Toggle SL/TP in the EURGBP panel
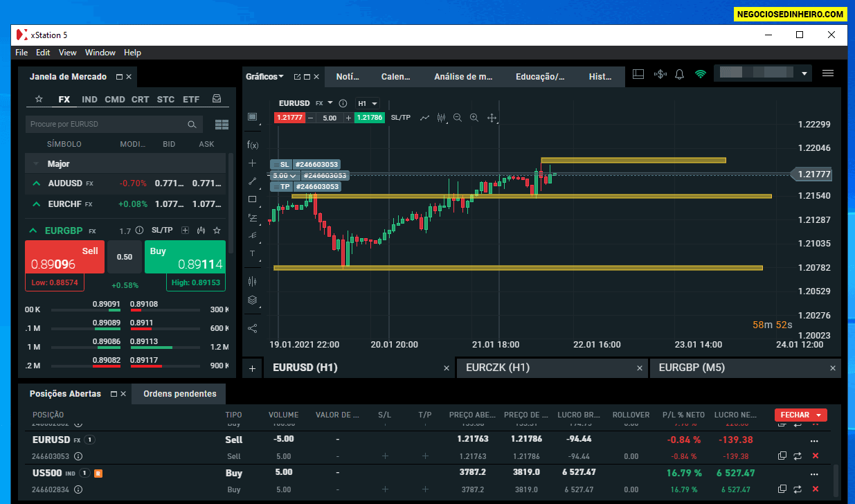 point(162,229)
